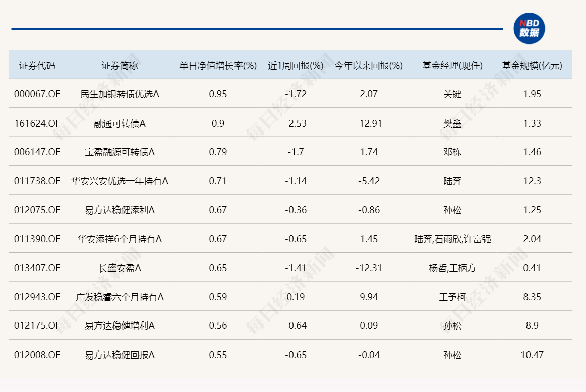The width and height of the screenshot is (586, 392).
Task: Click weekly return value -1.14
Action: pos(296,181)
